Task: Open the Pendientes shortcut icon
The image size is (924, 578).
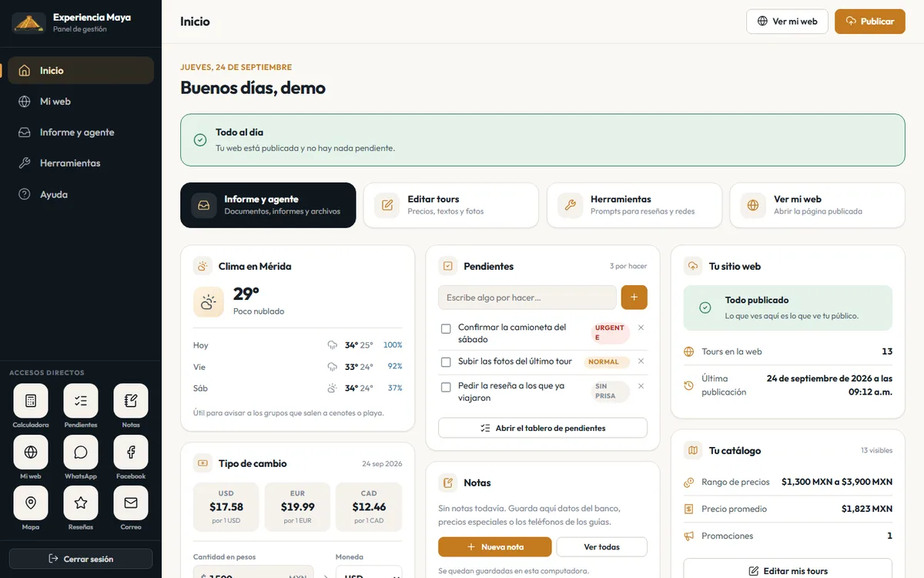Action: coord(81,401)
